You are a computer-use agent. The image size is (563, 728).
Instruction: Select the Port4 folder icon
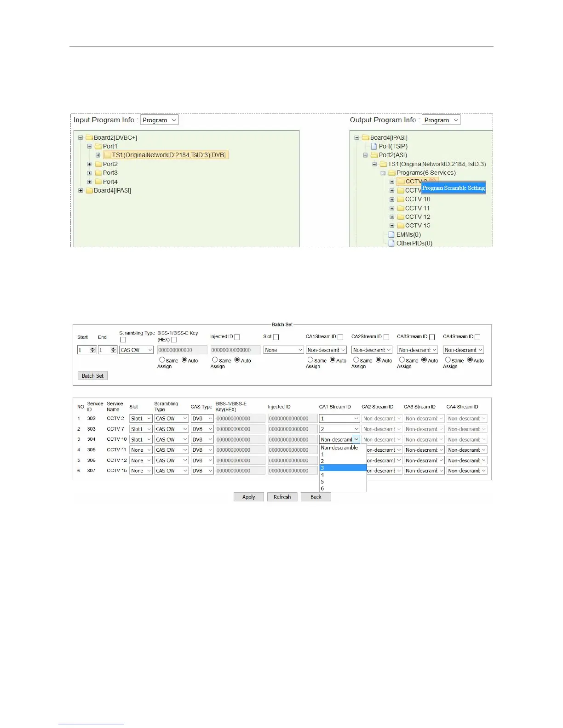tap(98, 182)
